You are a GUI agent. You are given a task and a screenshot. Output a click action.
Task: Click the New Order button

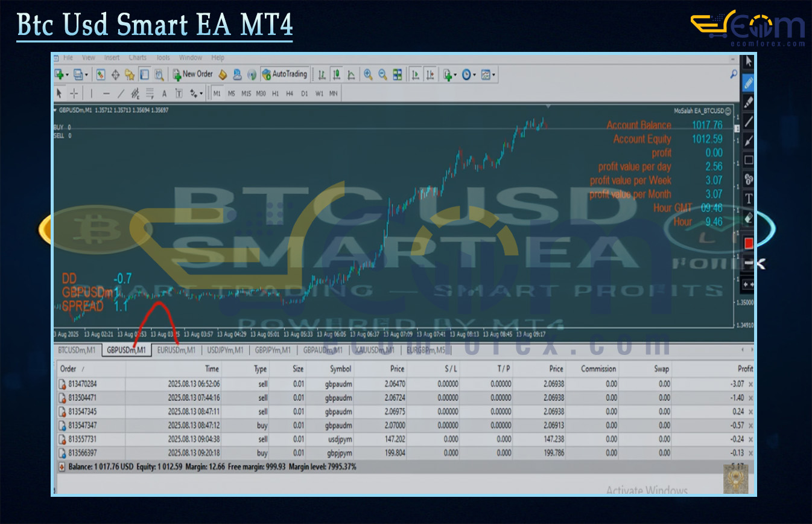coord(192,74)
